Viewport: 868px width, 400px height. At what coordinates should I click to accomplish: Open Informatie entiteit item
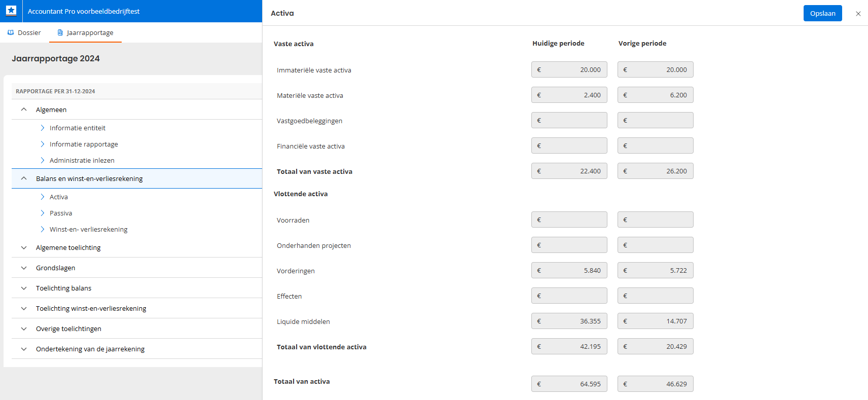pos(77,128)
